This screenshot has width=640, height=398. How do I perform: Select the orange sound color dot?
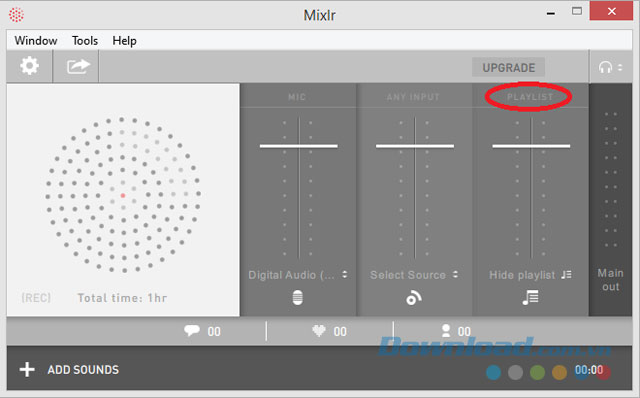point(559,372)
